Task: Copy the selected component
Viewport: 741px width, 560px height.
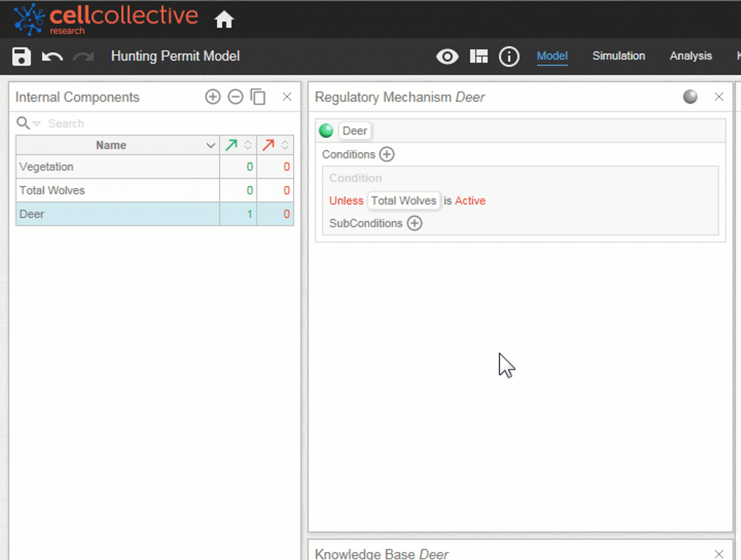Action: (258, 97)
